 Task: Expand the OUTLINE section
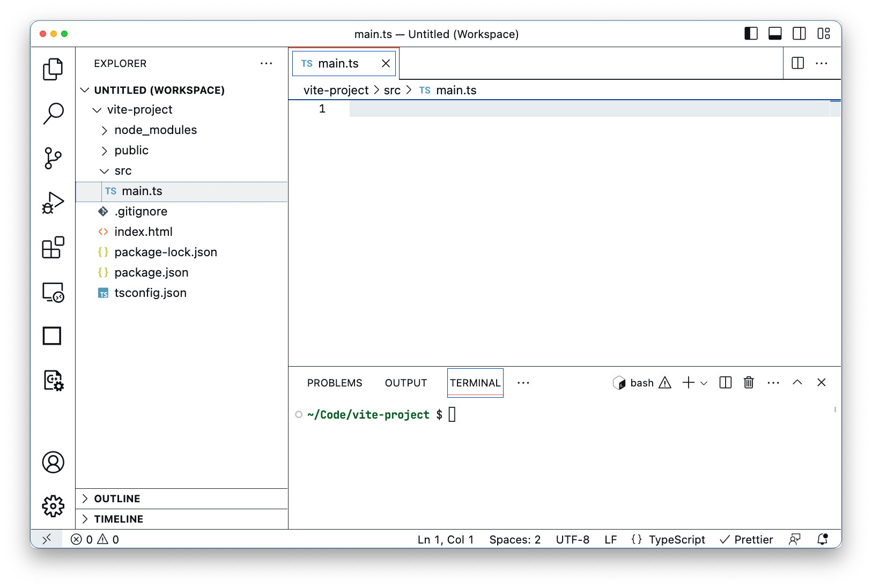[117, 498]
